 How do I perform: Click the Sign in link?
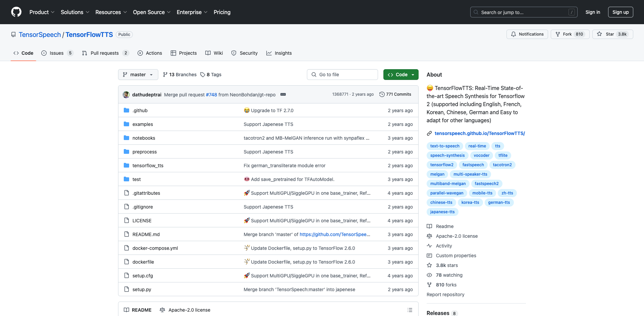click(x=593, y=12)
